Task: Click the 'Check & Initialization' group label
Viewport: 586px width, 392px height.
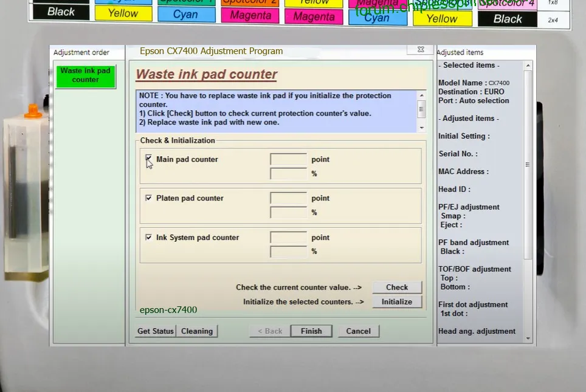Action: pos(178,140)
